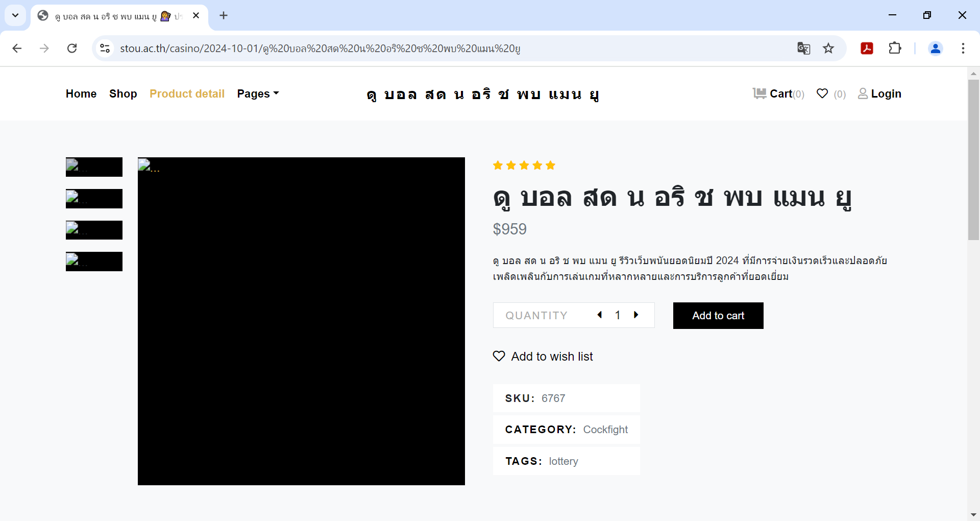This screenshot has width=980, height=521.
Task: Click the Add to cart button
Action: pyautogui.click(x=718, y=316)
